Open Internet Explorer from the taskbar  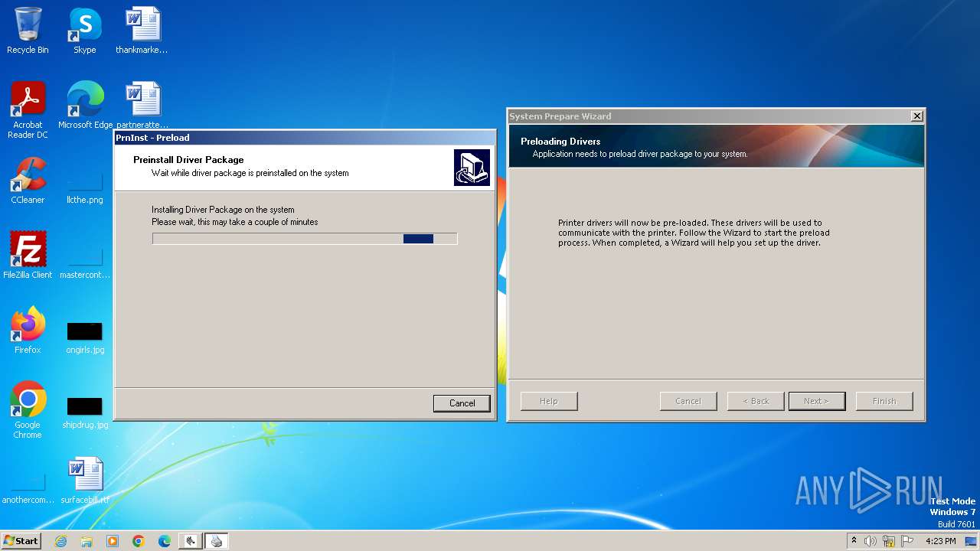point(60,541)
